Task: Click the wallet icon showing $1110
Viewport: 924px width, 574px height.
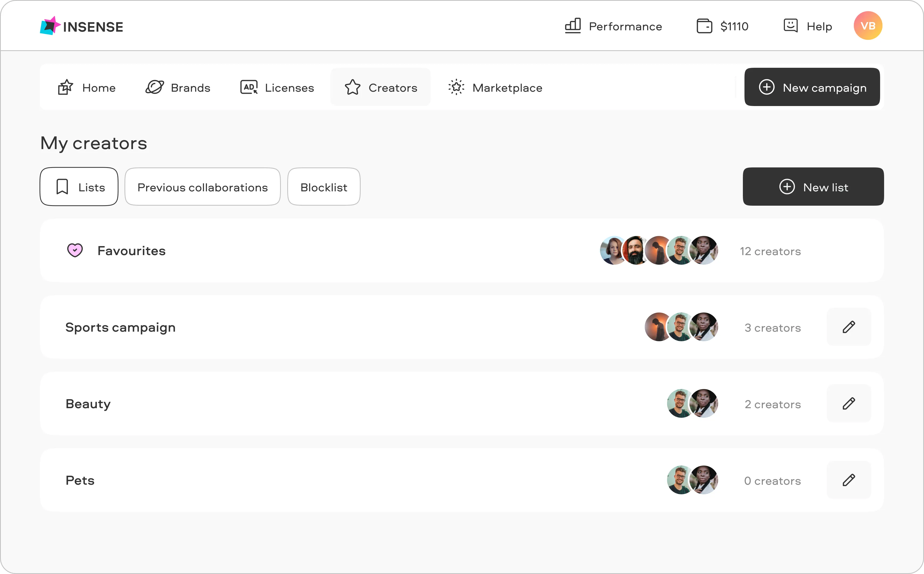Action: tap(704, 26)
